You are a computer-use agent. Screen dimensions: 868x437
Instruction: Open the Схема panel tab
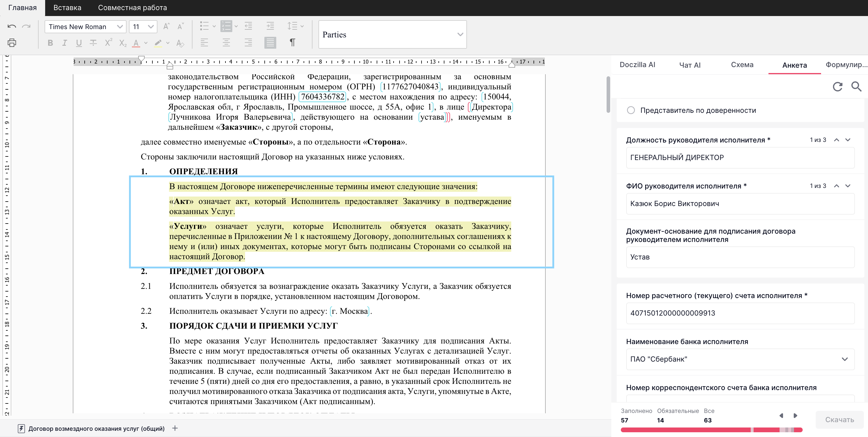tap(742, 65)
